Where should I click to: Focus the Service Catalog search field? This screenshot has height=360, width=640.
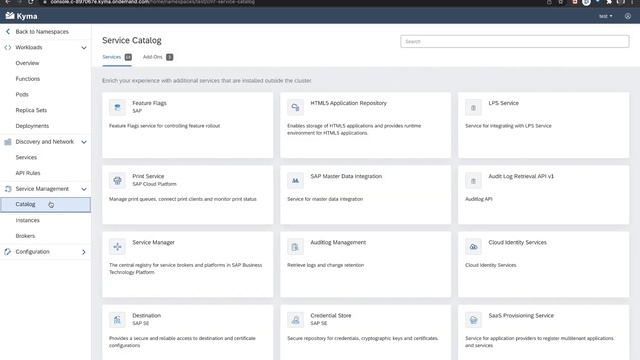[514, 41]
